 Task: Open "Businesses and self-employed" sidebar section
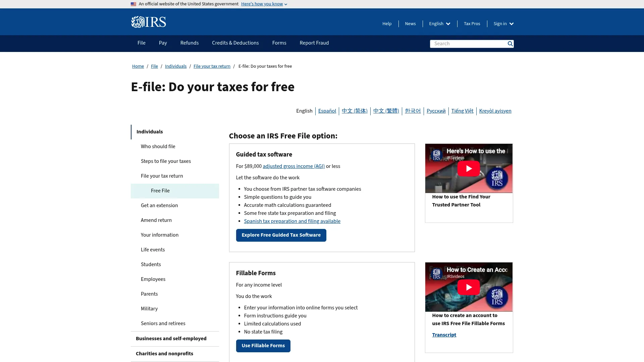click(175, 339)
